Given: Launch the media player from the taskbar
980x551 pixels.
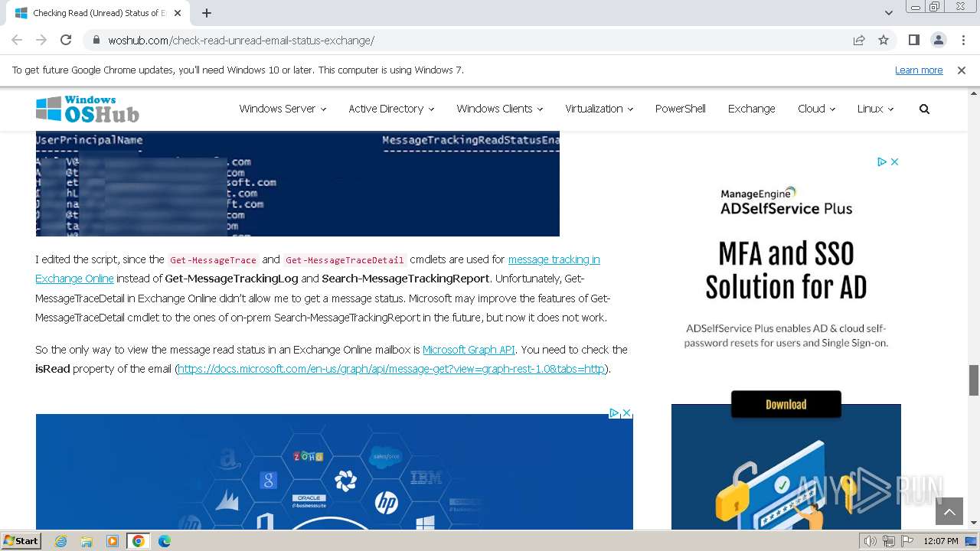Looking at the screenshot, I should pyautogui.click(x=113, y=541).
